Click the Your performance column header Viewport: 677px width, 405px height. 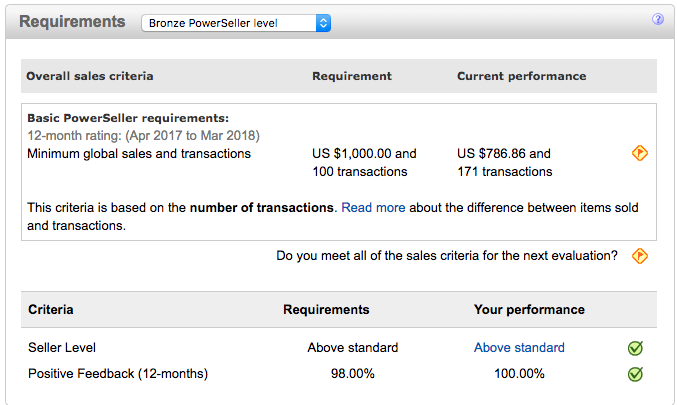529,310
